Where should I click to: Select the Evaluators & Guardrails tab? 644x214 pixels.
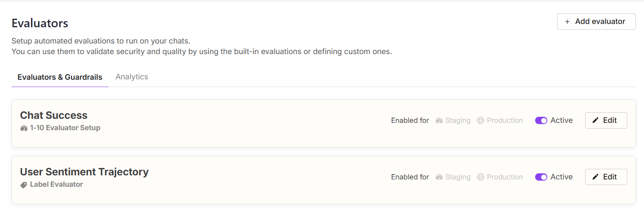60,77
